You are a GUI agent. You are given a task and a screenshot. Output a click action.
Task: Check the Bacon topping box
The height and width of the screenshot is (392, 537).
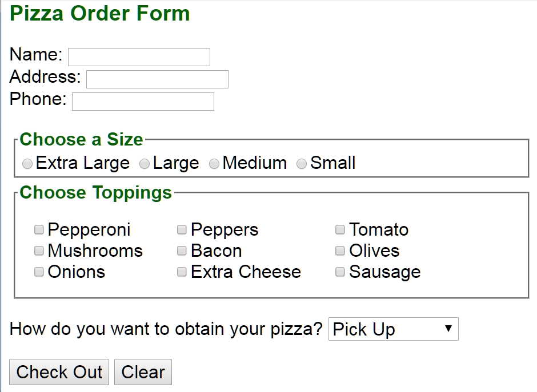182,250
